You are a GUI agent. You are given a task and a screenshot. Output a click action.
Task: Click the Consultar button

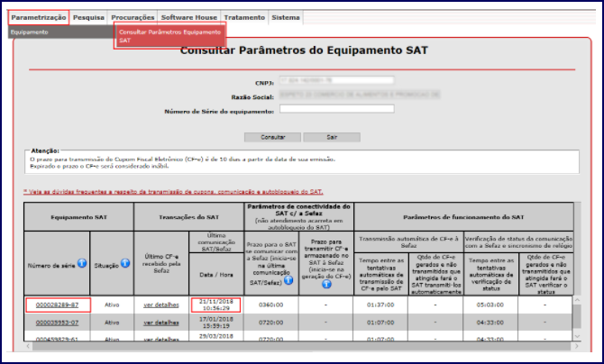(x=273, y=137)
